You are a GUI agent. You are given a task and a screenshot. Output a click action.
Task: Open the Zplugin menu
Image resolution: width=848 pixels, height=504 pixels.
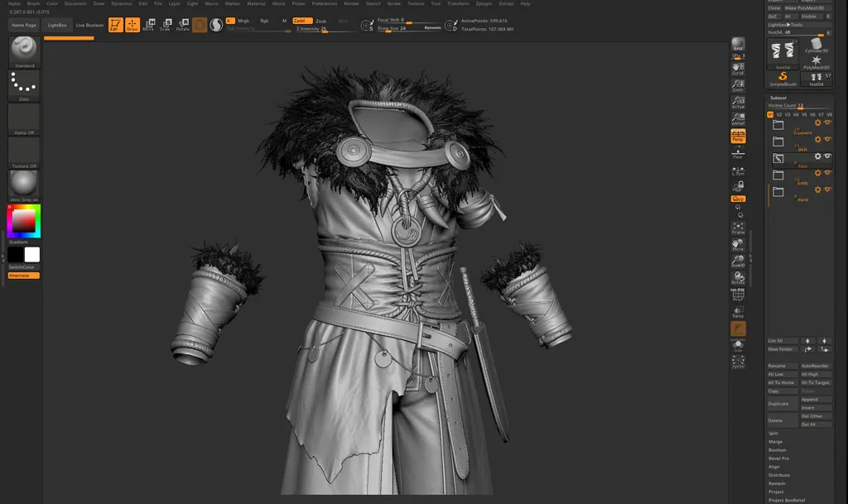point(484,3)
